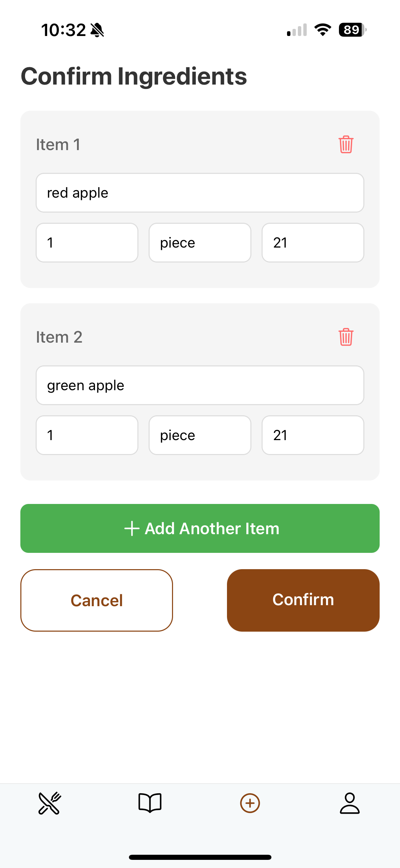Screen dimensions: 400x868
Task: Tap the plus icon on Add Another Item
Action: [132, 529]
